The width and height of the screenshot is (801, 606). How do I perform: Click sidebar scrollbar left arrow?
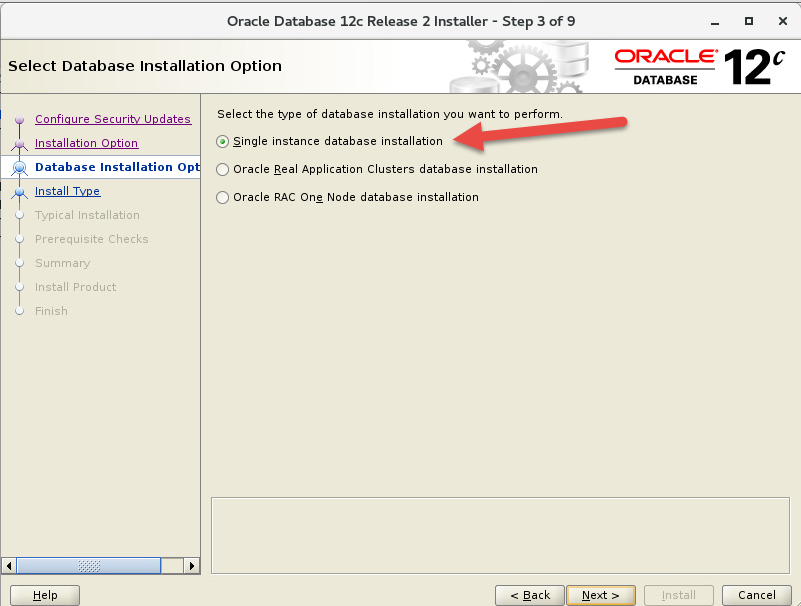(x=9, y=566)
